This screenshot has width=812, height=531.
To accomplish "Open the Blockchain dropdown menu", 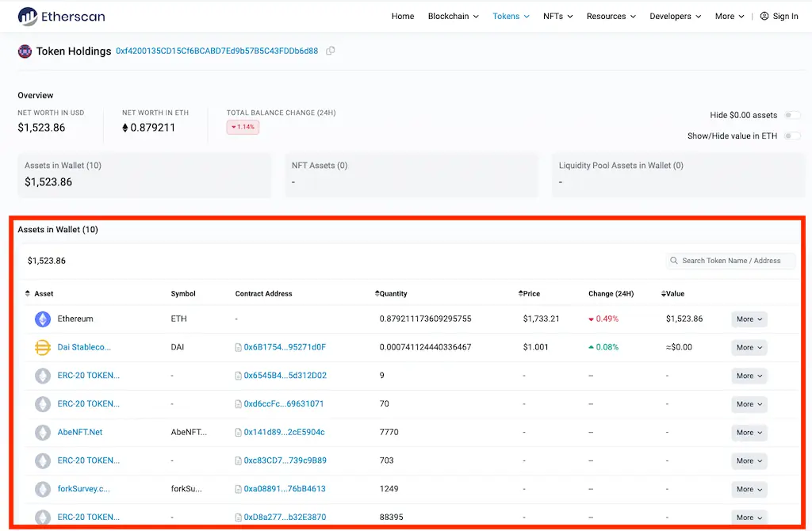I will click(x=453, y=16).
